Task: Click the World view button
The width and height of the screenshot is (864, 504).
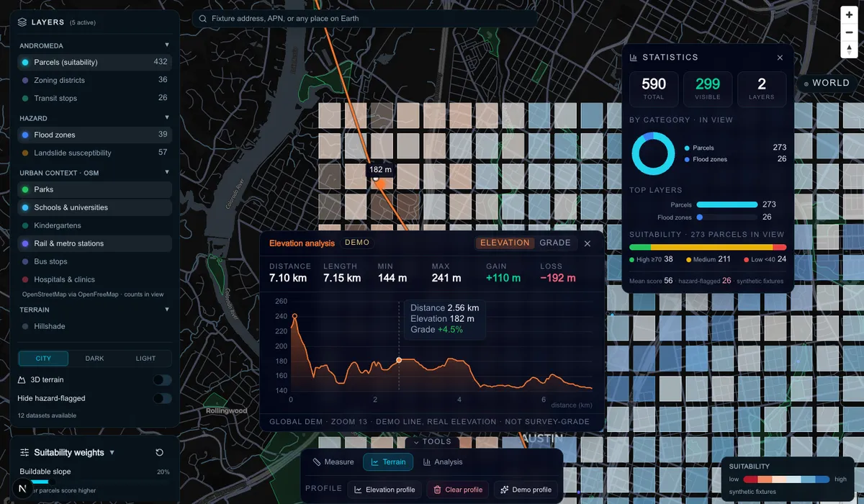Action: click(827, 84)
